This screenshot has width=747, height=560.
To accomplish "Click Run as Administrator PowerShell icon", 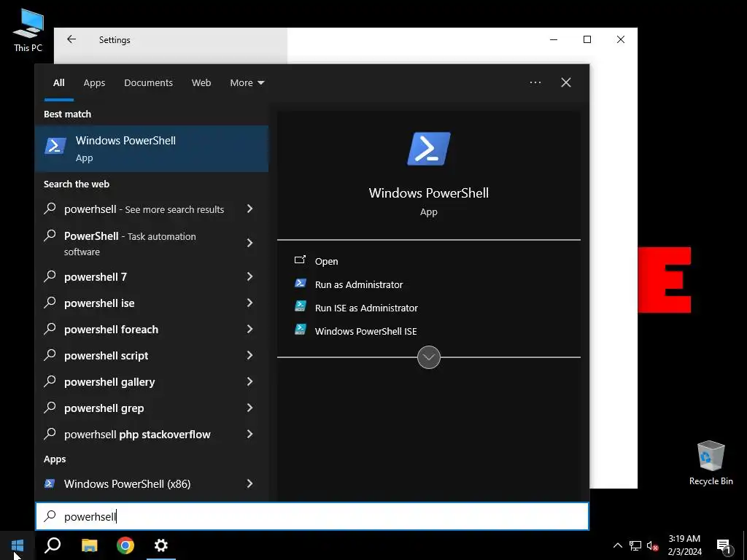I will [300, 284].
